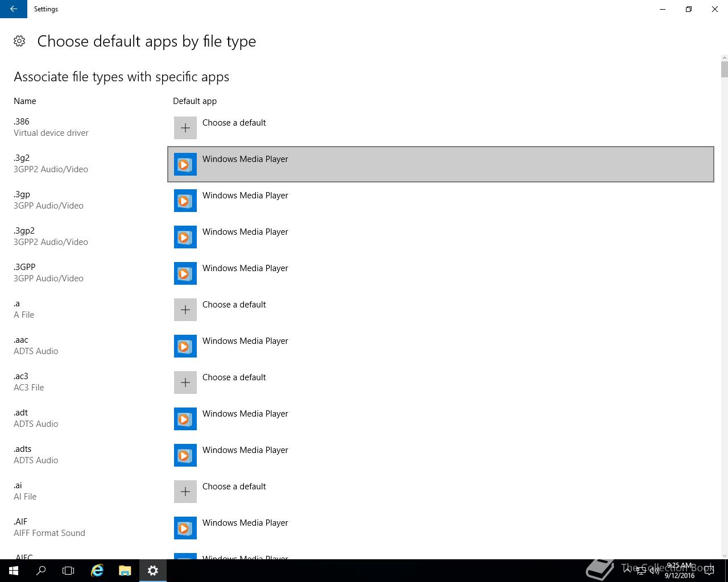Click the 'Name' column header

[x=25, y=101]
